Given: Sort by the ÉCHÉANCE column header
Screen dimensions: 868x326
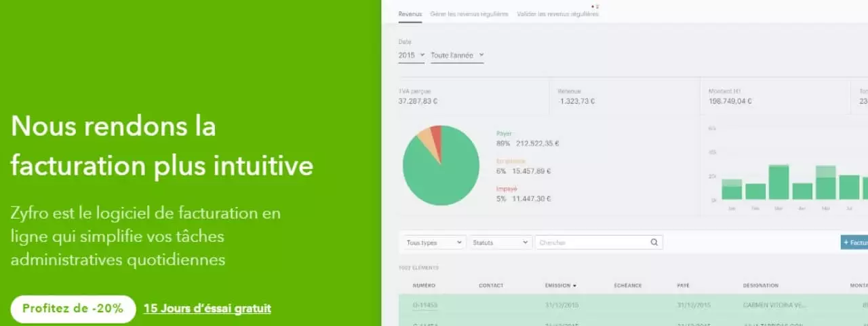Looking at the screenshot, I should click(627, 286).
